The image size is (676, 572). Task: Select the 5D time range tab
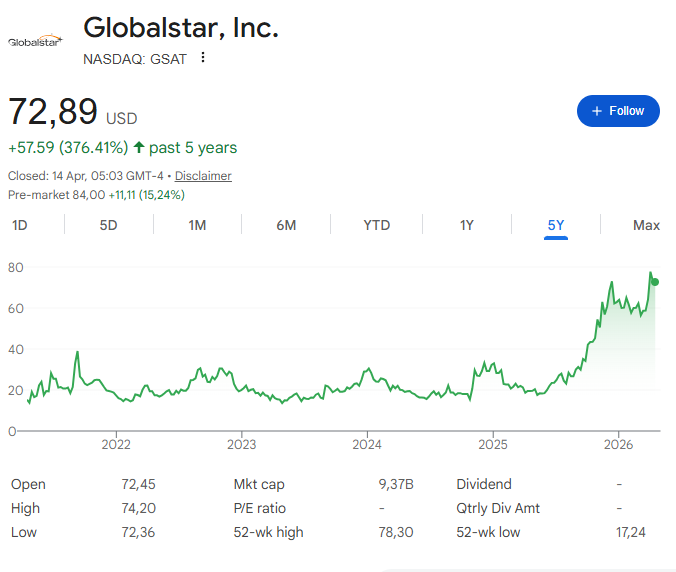click(108, 225)
